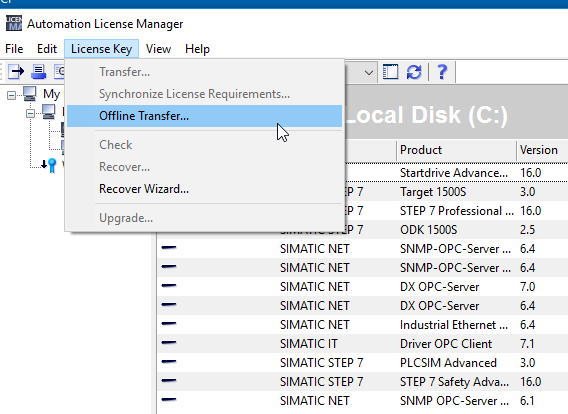This screenshot has height=414, width=568.
Task: Select the Target 1500S product cell
Action: (x=433, y=192)
